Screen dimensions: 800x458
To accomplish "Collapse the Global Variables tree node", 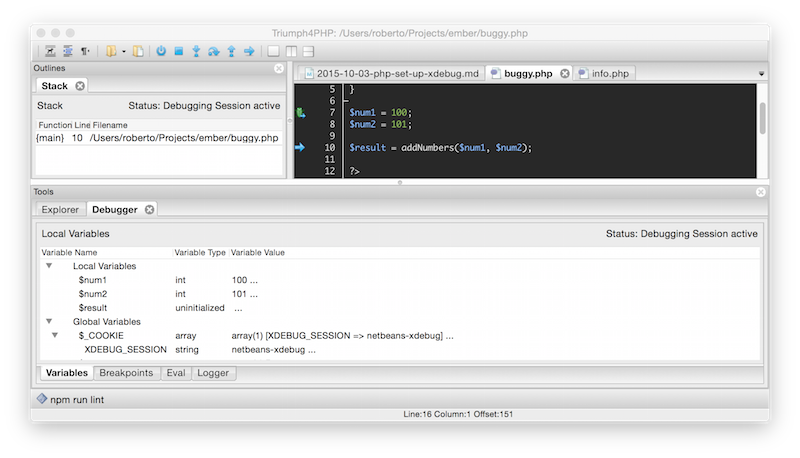I will point(48,322).
